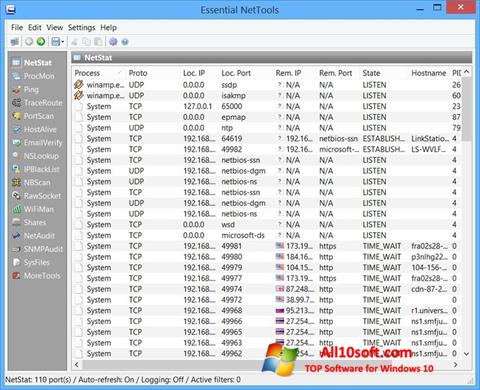Sort by the Loc. Port column header
Viewport: 480px width, 390px height.
tap(246, 73)
